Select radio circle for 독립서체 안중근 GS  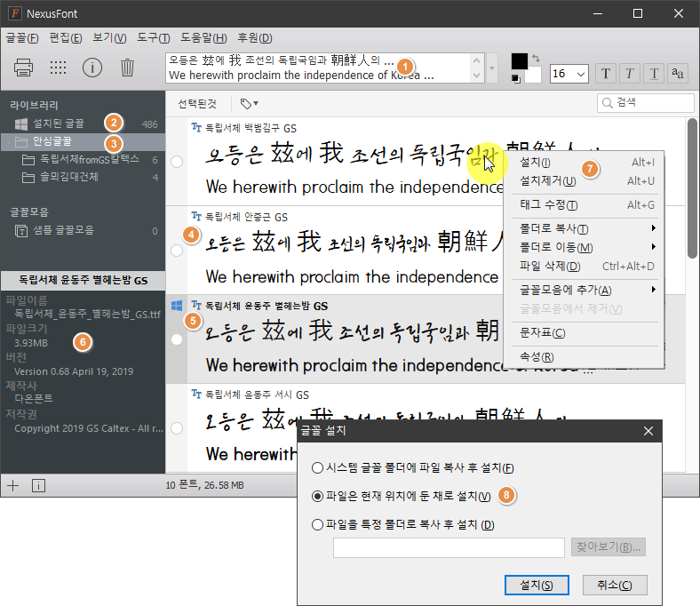[177, 251]
